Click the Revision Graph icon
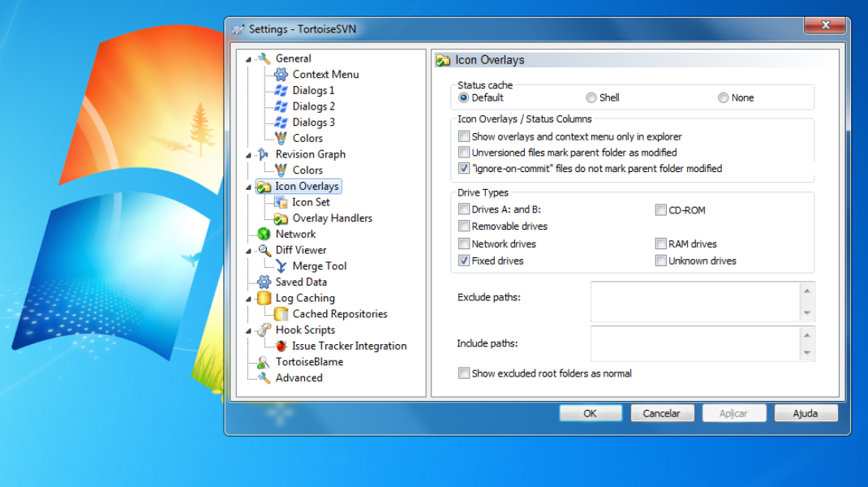The image size is (868, 487). click(264, 154)
